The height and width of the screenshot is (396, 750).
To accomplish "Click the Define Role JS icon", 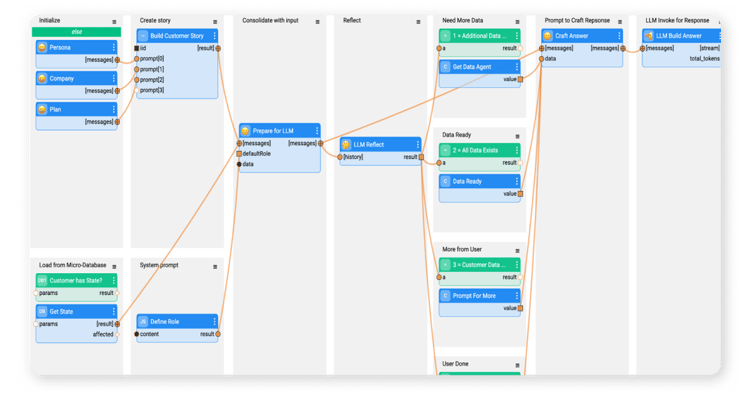I will (143, 321).
